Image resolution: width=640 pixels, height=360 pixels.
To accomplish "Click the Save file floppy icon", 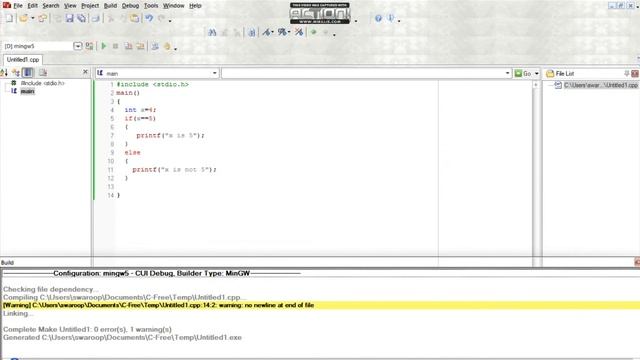I will 69,18.
